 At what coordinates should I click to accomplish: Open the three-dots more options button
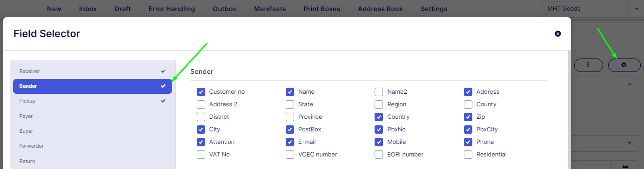click(588, 65)
